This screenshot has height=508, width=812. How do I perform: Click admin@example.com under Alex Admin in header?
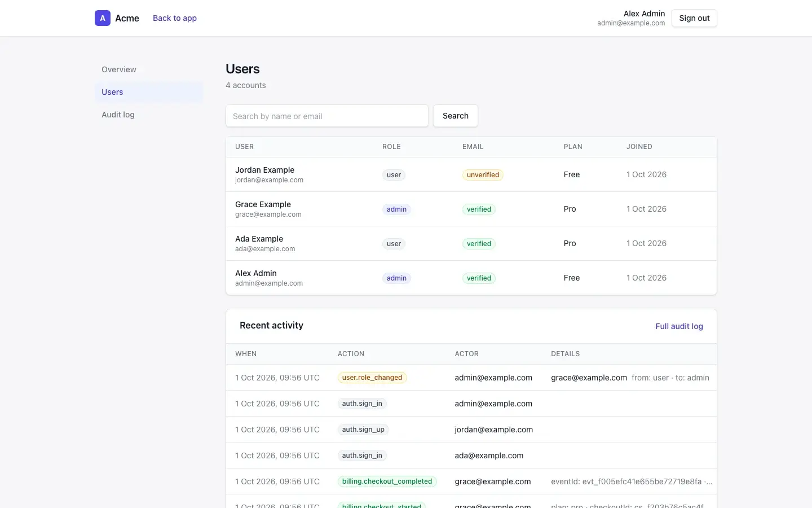coord(631,23)
